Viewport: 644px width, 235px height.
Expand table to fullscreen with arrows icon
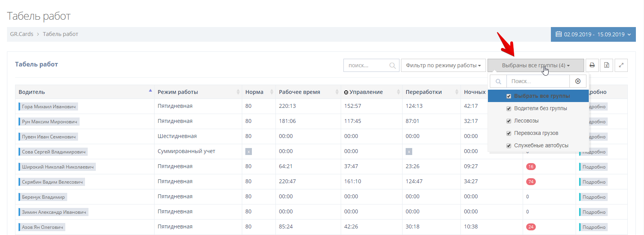(x=621, y=65)
